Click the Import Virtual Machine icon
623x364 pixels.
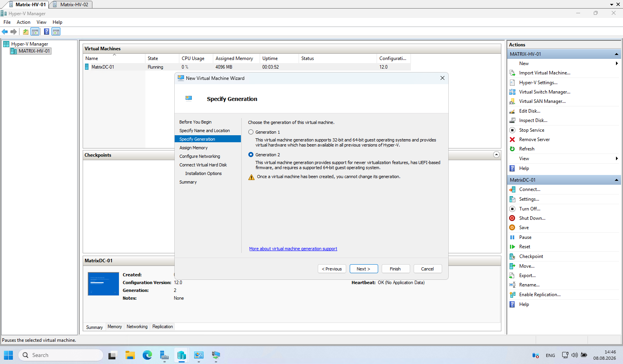pyautogui.click(x=512, y=73)
